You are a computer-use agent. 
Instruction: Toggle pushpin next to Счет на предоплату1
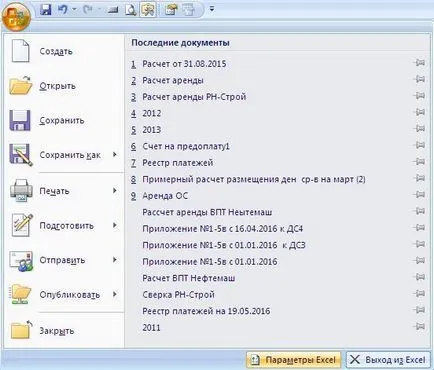pos(419,145)
